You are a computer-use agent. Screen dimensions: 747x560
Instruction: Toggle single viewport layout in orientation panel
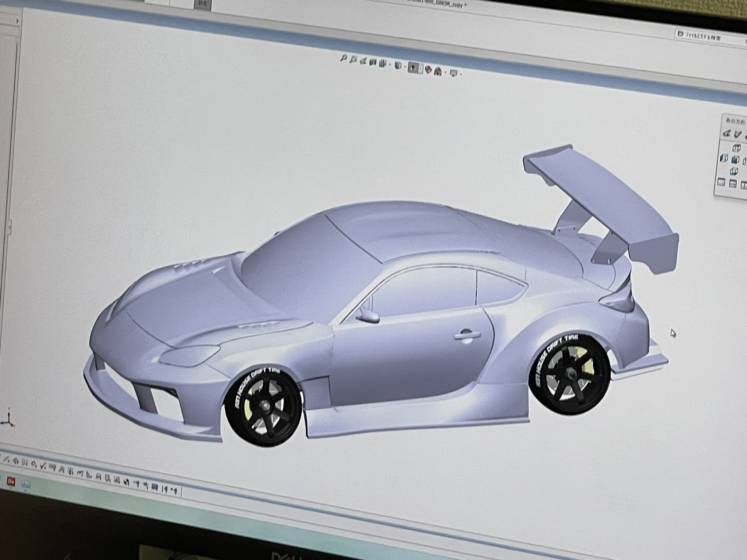[x=721, y=182]
